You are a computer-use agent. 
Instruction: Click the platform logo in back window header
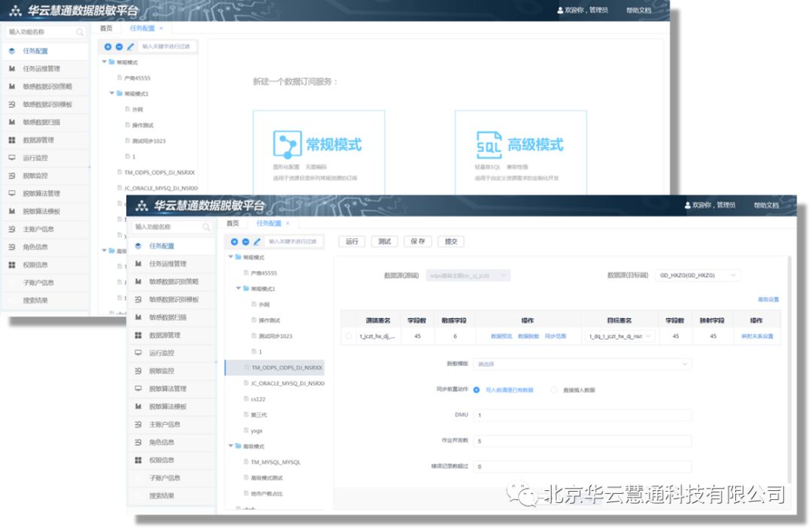[16, 11]
